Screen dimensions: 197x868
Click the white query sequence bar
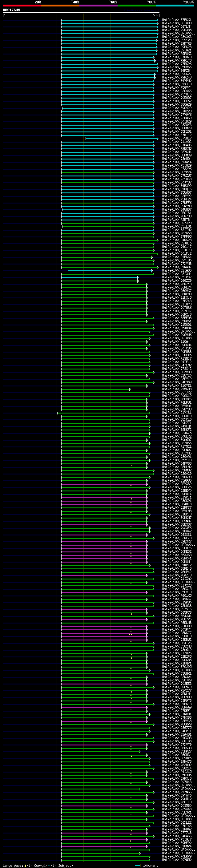[x=81, y=12]
